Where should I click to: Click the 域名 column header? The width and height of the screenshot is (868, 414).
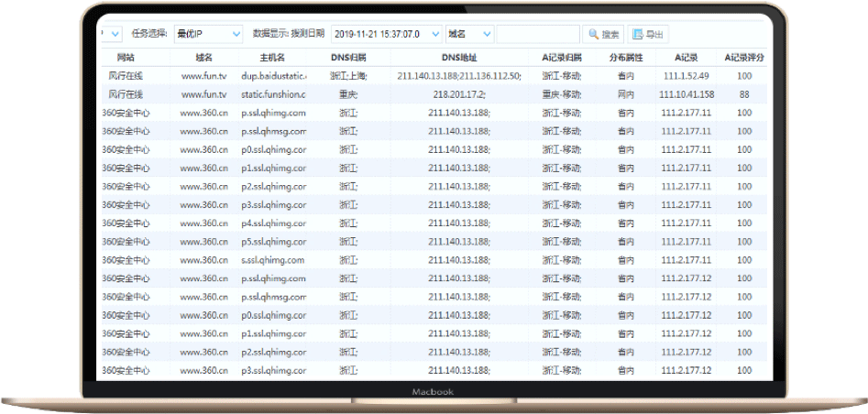(x=203, y=57)
